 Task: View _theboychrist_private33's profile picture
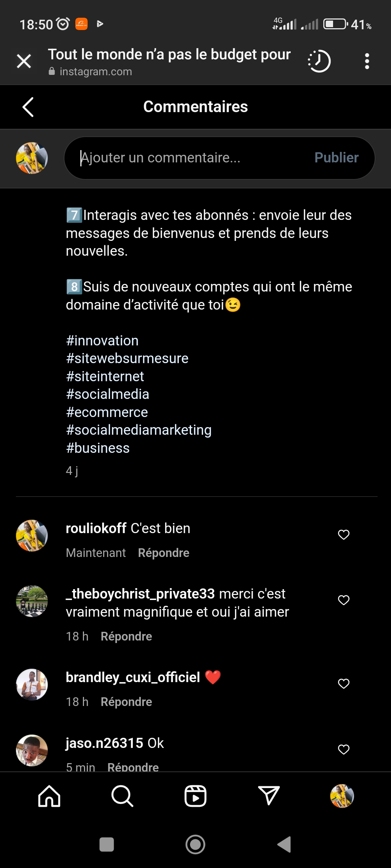pyautogui.click(x=32, y=601)
